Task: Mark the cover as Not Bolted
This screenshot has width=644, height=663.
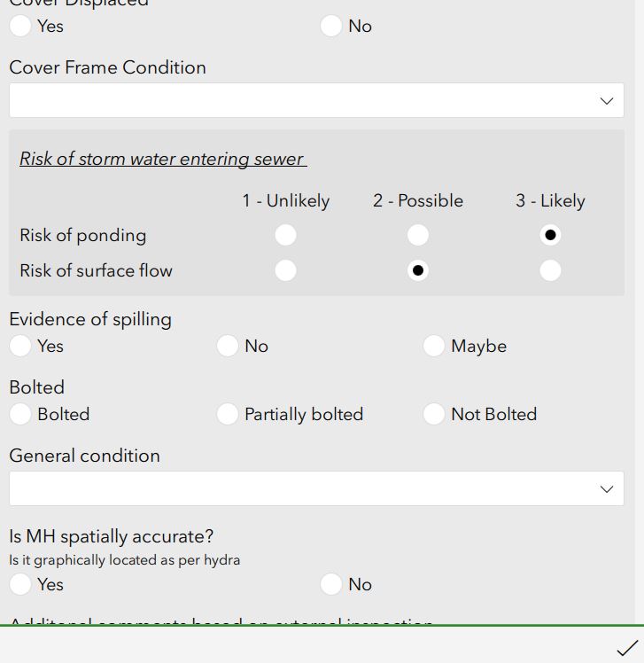Action: [x=434, y=414]
